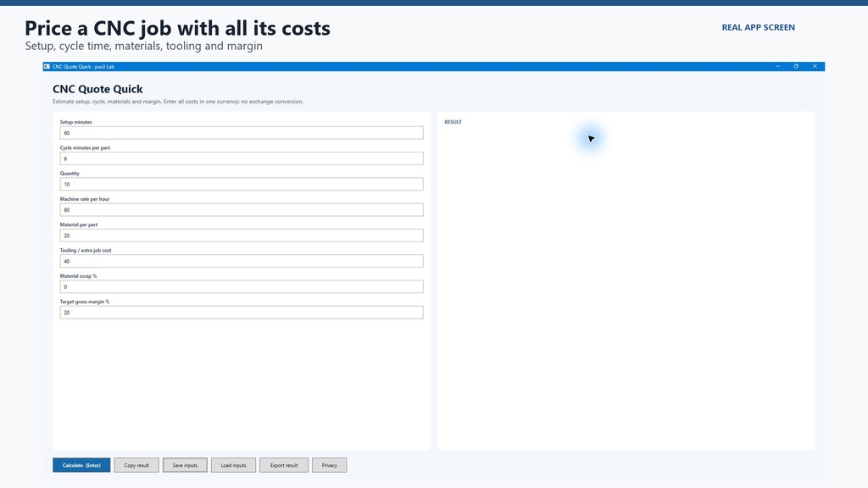The image size is (868, 488).
Task: Click the Material scrap % field
Action: pyautogui.click(x=242, y=286)
